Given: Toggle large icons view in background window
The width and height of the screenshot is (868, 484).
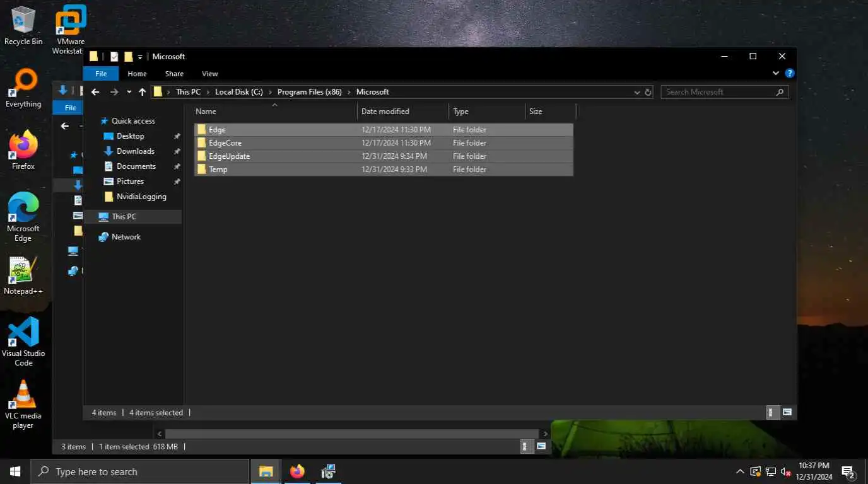Looking at the screenshot, I should click(541, 446).
